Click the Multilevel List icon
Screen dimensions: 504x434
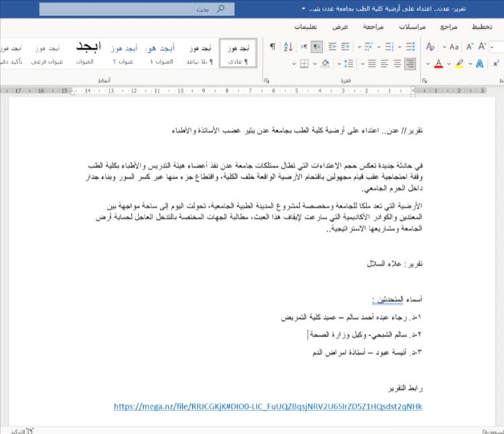point(368,47)
